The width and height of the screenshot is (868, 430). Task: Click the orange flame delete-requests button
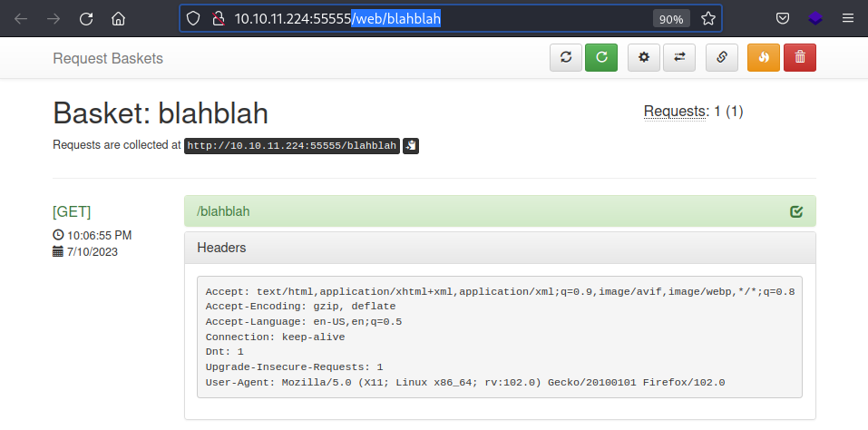click(764, 57)
